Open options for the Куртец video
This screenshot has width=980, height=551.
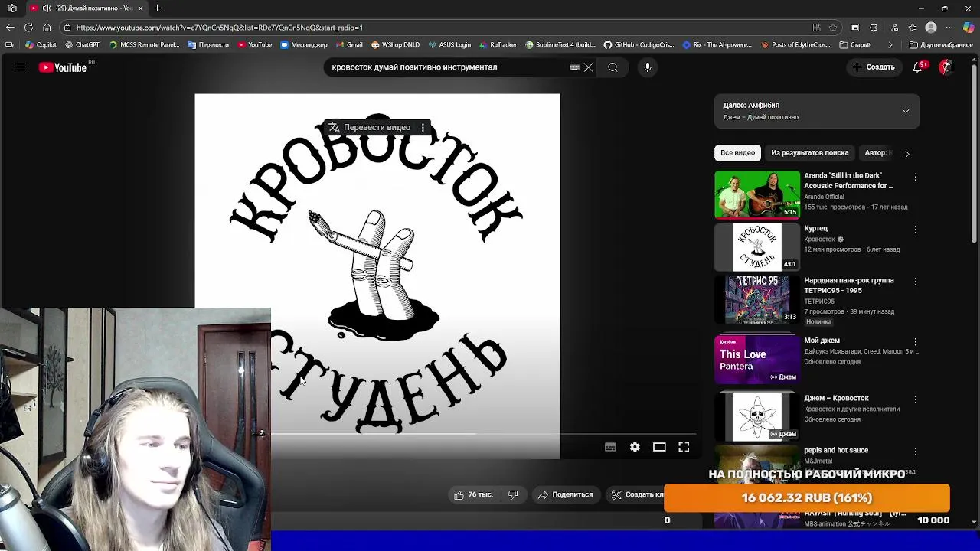tap(916, 230)
